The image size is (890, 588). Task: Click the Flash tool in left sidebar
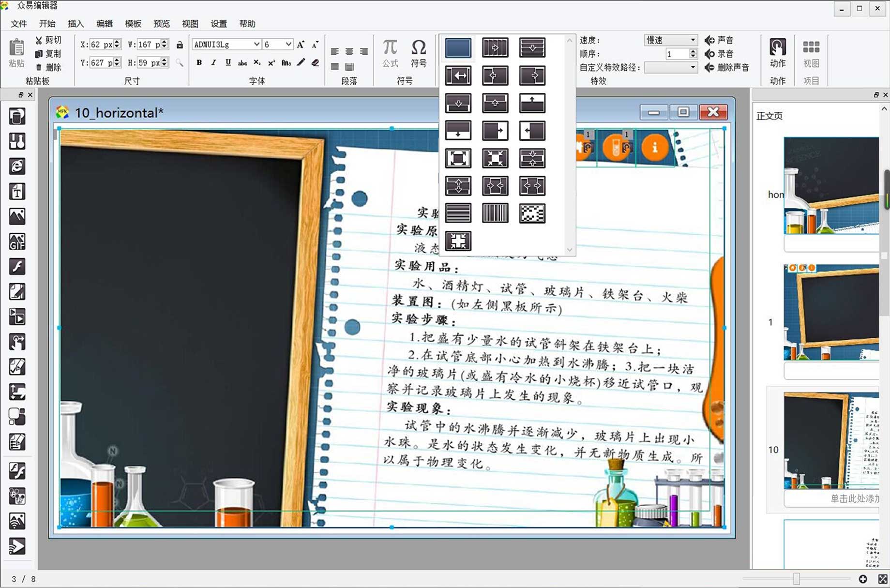(x=17, y=267)
